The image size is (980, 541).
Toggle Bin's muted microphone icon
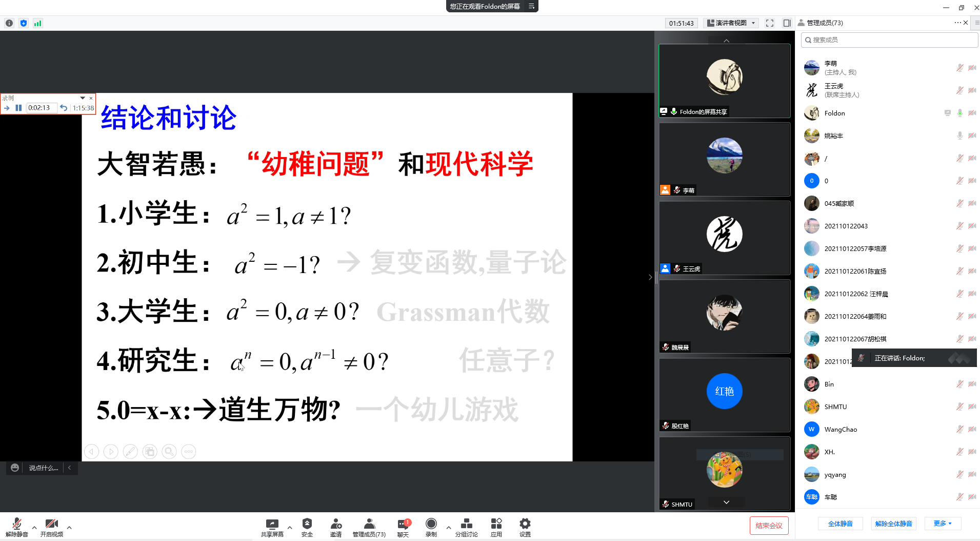pyautogui.click(x=959, y=384)
